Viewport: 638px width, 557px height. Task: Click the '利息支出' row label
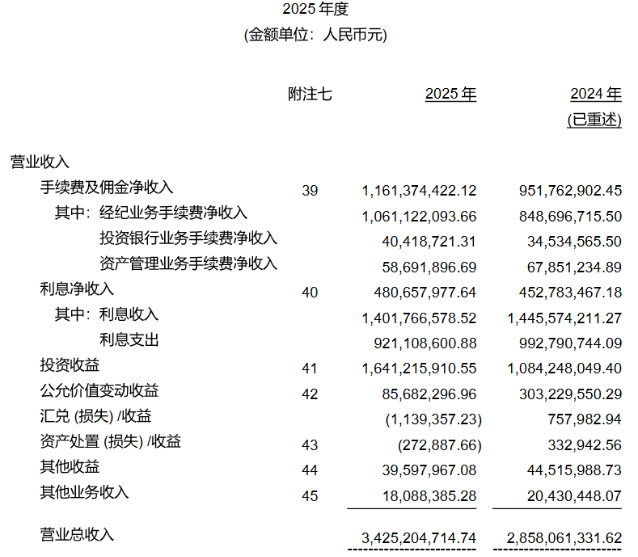(x=129, y=340)
